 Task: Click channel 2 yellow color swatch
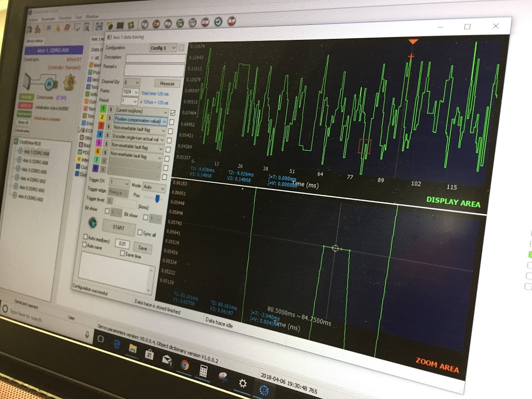point(102,117)
